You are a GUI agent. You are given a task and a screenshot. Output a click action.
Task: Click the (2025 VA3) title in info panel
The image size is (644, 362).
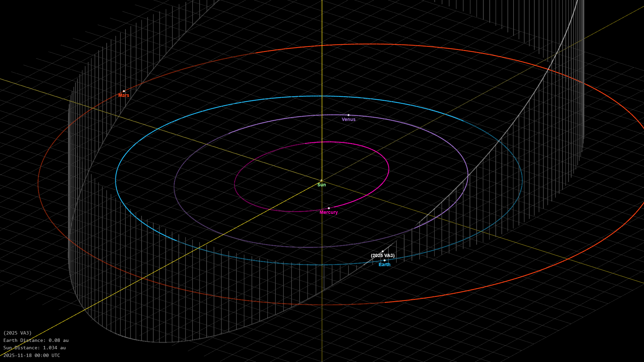click(17, 333)
